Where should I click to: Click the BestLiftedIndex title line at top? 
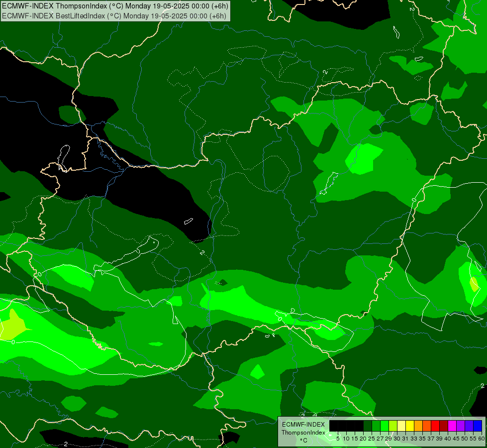point(114,15)
